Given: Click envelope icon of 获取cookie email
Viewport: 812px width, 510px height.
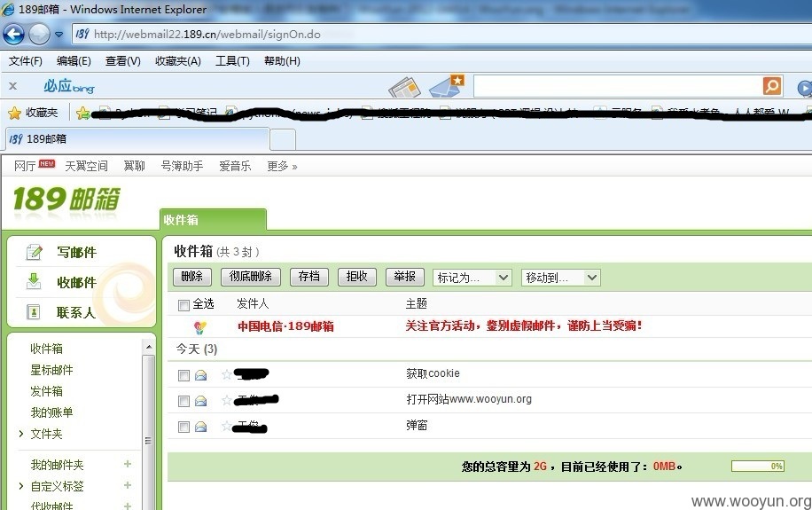Looking at the screenshot, I should click(x=201, y=374).
